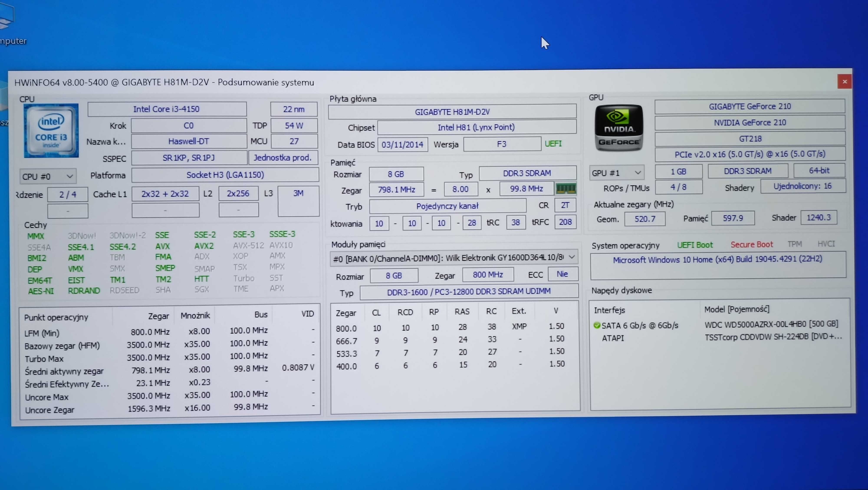The width and height of the screenshot is (868, 490).
Task: Click the GIGABYTE H81M-D2V motherboard field
Action: coord(452,112)
